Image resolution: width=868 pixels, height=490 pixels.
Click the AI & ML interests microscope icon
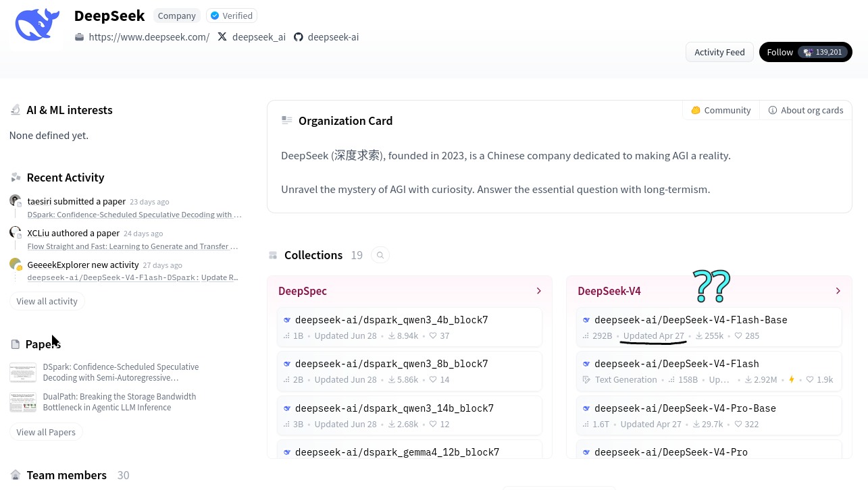16,110
